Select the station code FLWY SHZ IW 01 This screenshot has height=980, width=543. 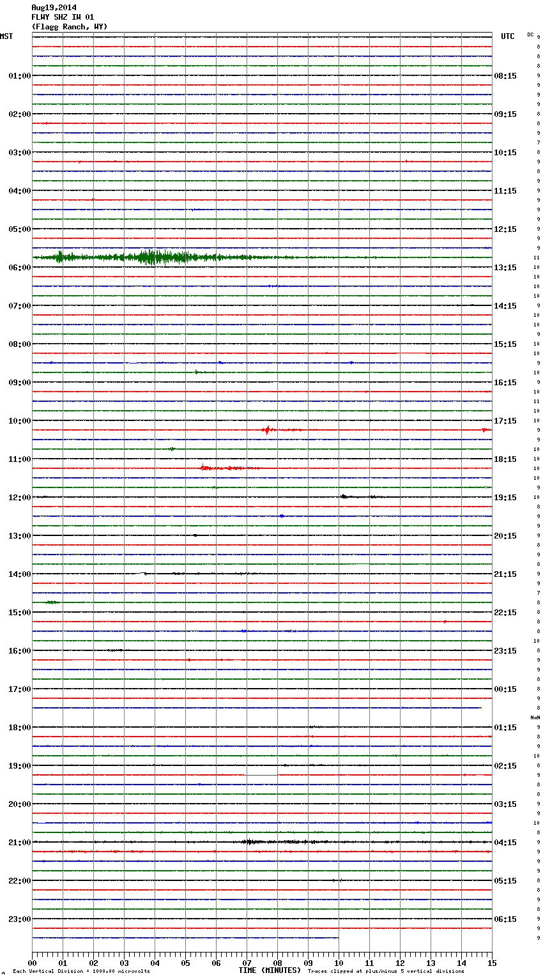63,17
